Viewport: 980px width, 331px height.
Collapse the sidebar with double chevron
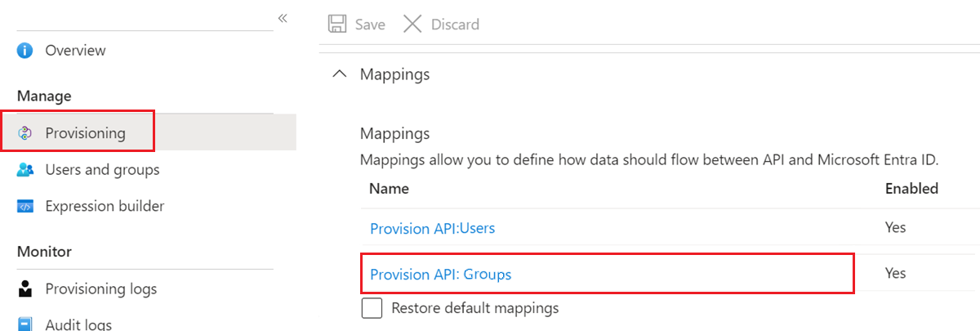coord(283,18)
